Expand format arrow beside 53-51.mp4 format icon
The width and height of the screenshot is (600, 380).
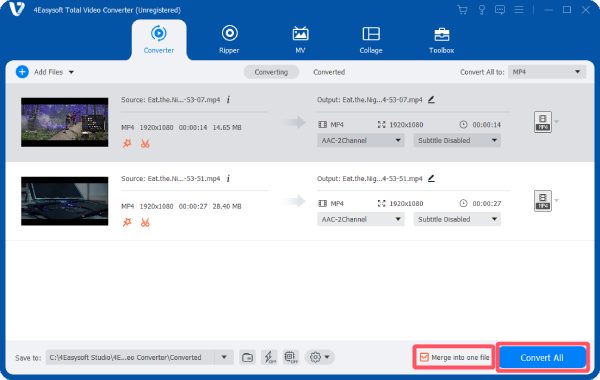[556, 200]
